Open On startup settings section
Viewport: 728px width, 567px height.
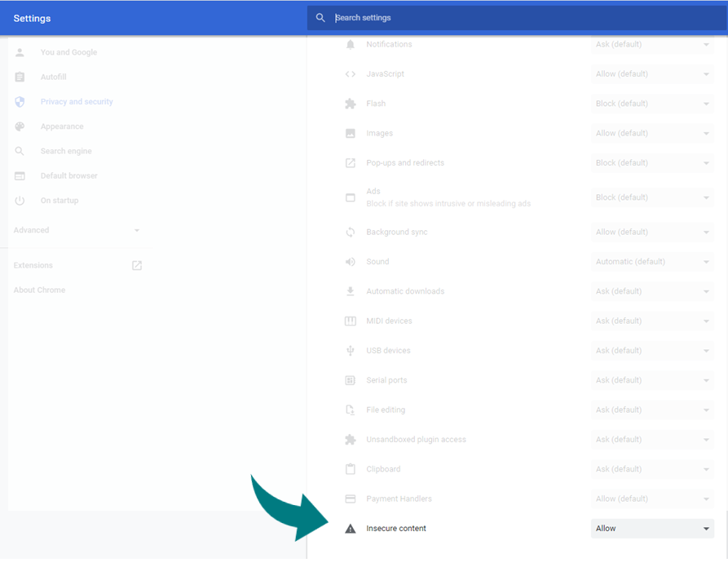60,201
